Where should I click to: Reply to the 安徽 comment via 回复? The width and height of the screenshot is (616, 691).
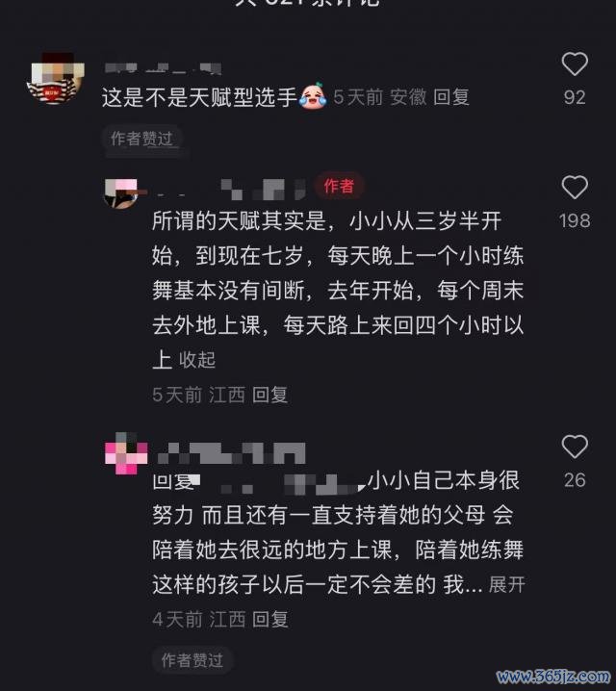[451, 97]
